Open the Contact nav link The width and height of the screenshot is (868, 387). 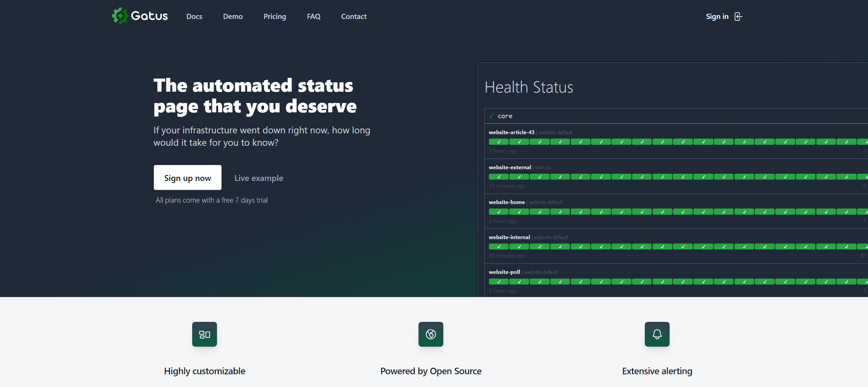(x=354, y=17)
